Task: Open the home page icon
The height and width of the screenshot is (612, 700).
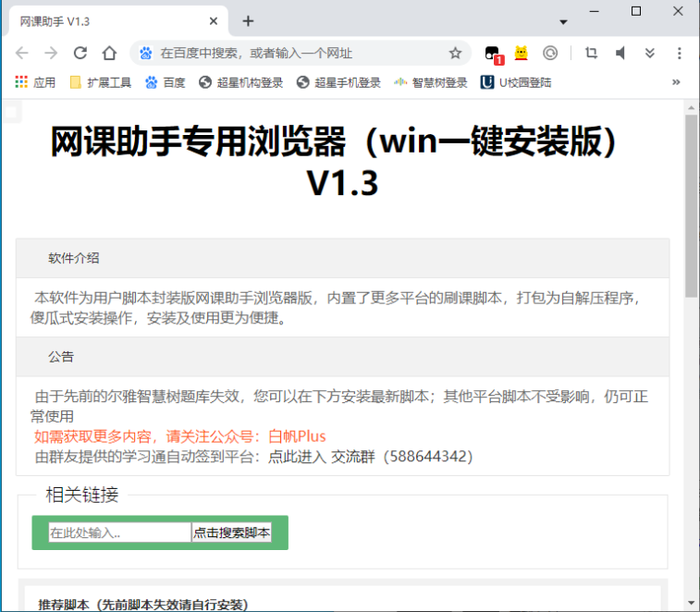Action: pyautogui.click(x=109, y=53)
